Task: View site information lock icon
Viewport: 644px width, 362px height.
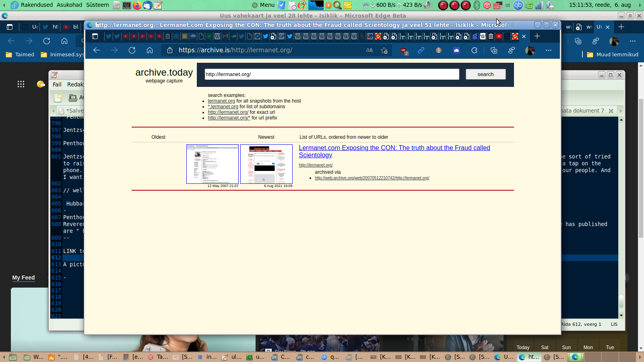Action: coord(170,50)
